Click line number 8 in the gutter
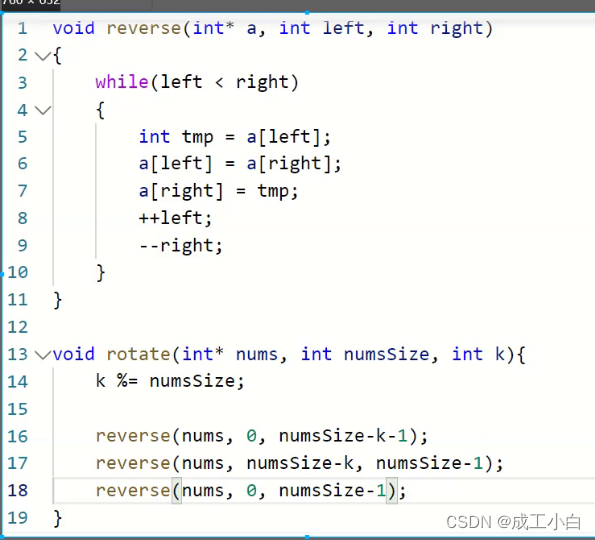The width and height of the screenshot is (595, 540). click(x=22, y=218)
